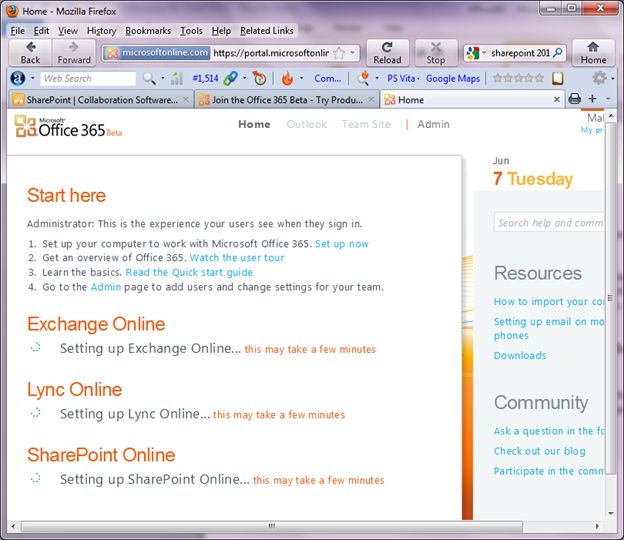624x540 pixels.
Task: Click the URL address field
Action: click(271, 53)
